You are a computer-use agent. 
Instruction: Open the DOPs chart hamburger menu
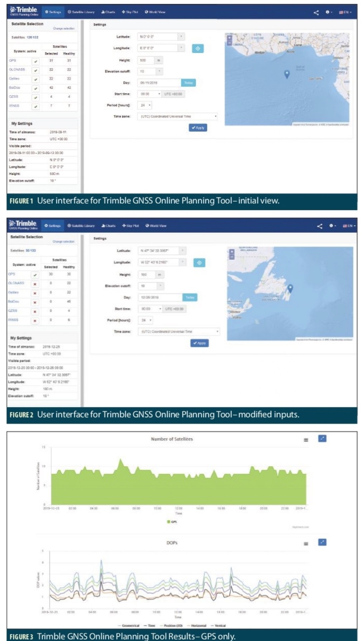(306, 544)
